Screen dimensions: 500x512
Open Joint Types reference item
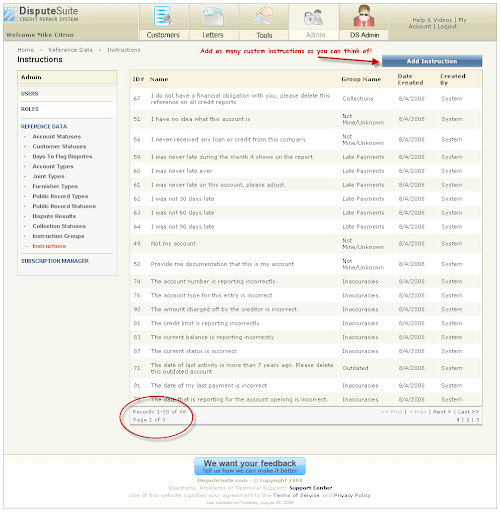pyautogui.click(x=48, y=177)
